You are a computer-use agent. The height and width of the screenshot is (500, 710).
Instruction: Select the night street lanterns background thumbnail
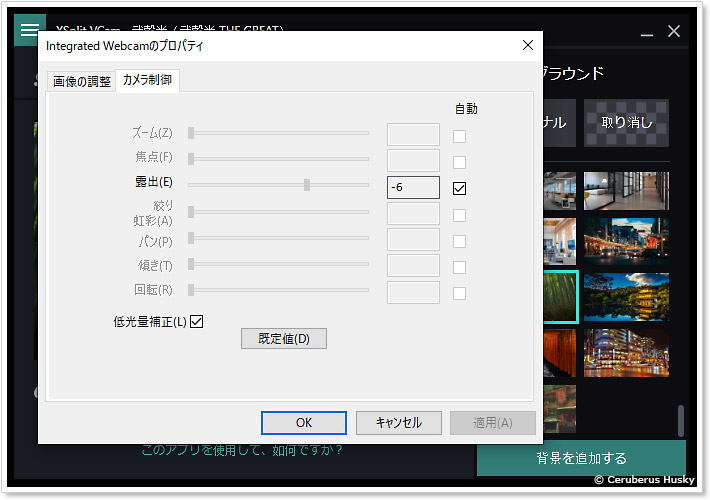coord(626,241)
